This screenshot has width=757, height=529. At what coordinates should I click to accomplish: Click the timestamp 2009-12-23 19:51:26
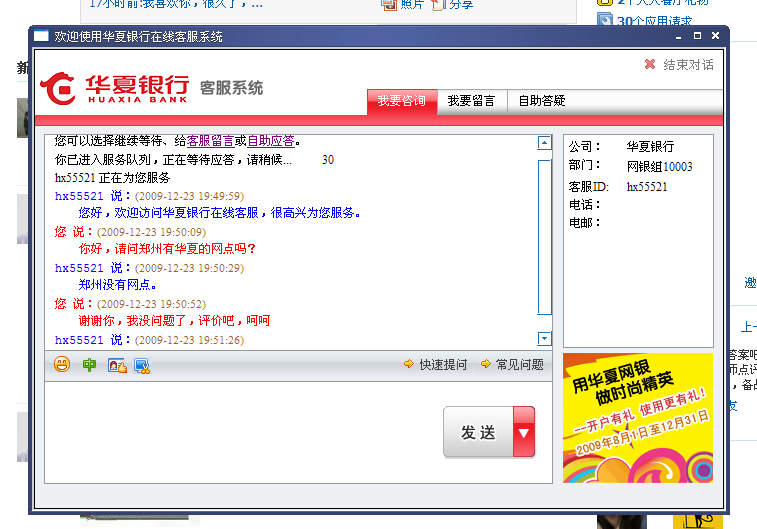[x=189, y=340]
